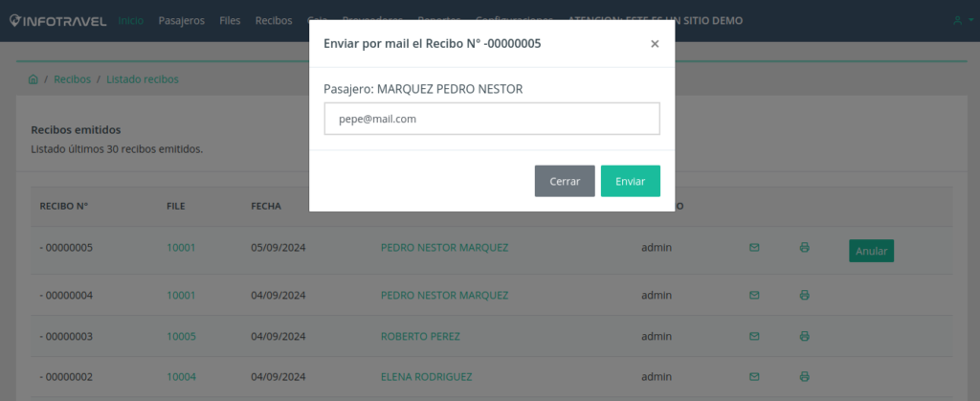Image resolution: width=980 pixels, height=401 pixels.
Task: Click the print icon for receipt 00000005
Action: (804, 247)
